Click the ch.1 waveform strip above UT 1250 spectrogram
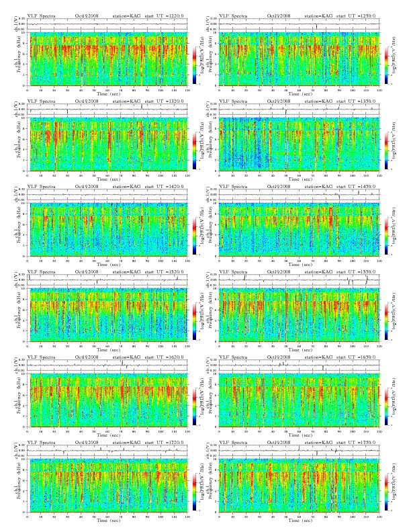 (x=299, y=24)
